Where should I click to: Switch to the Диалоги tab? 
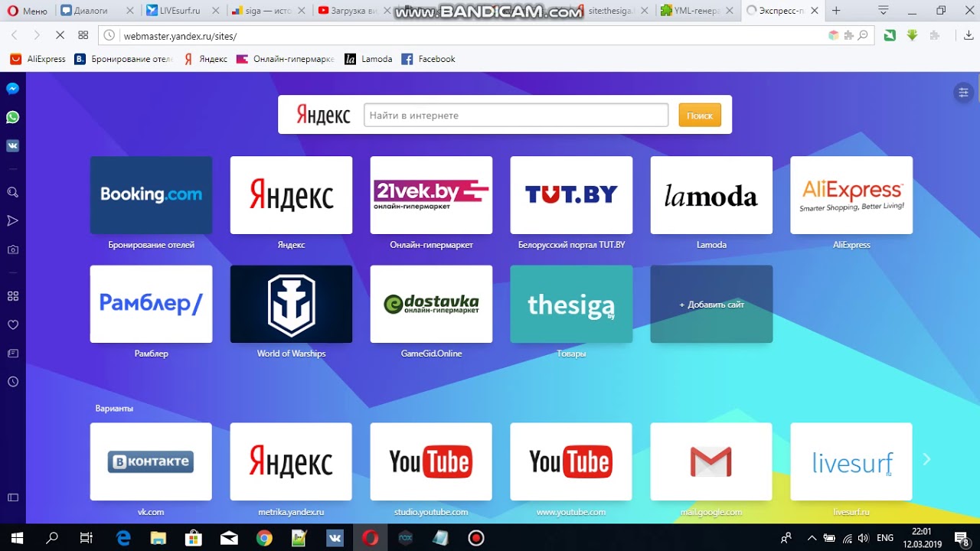(x=97, y=11)
